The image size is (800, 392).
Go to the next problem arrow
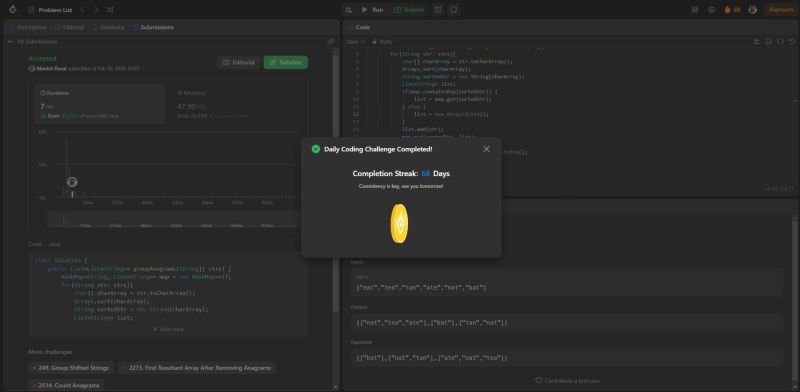(96, 10)
